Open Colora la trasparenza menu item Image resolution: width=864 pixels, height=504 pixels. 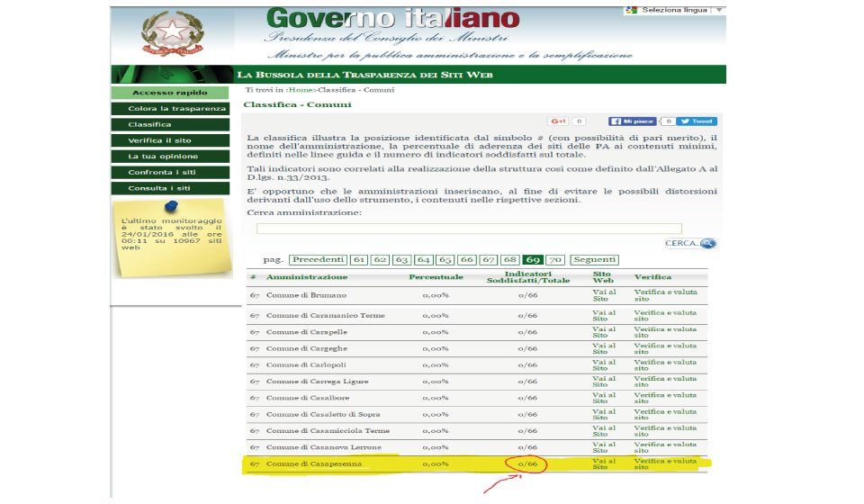coord(170,109)
